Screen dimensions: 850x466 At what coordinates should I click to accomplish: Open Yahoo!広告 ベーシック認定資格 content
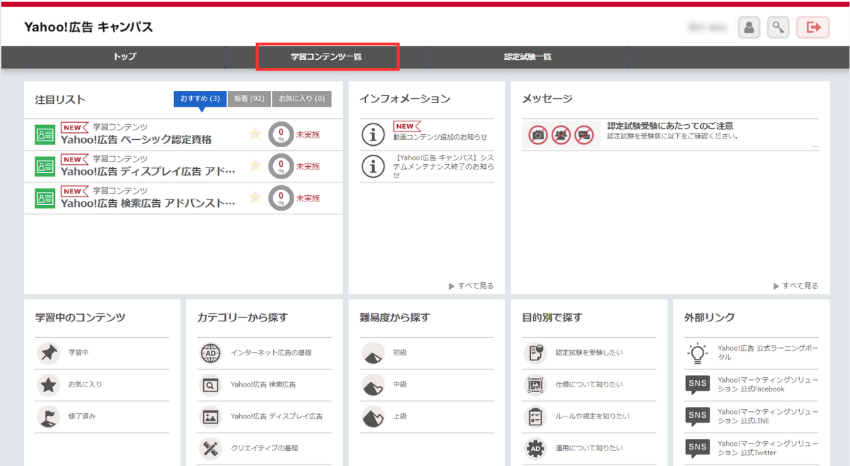(136, 140)
